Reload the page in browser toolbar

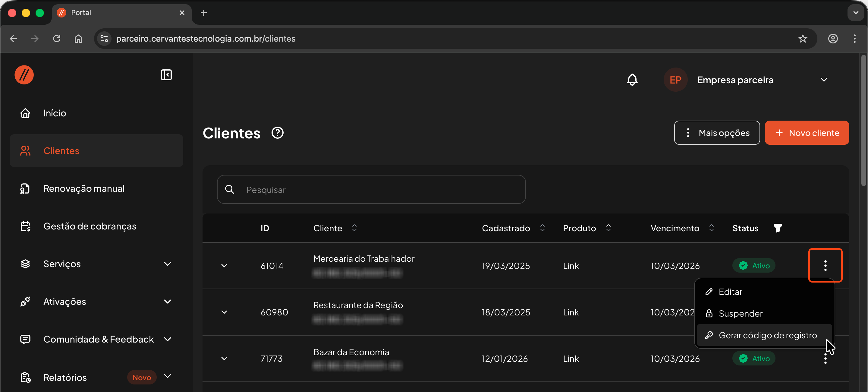click(x=57, y=39)
